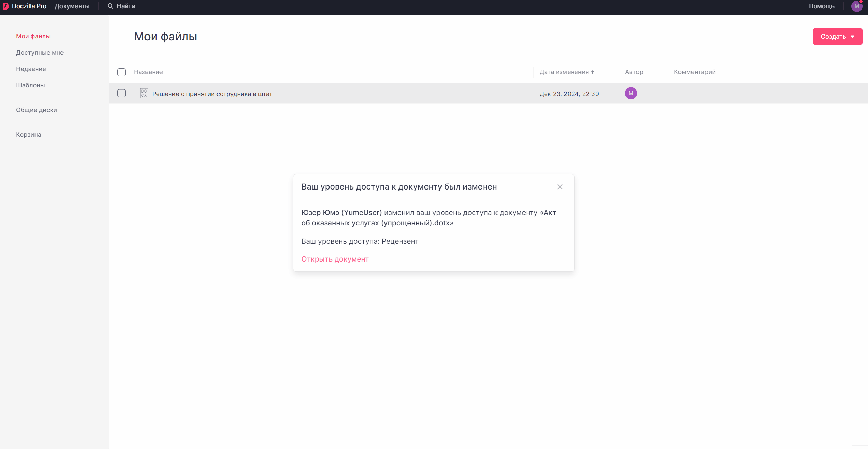Screen dimensions: 868x449
Task: Sort by Дата изменения column header
Action: (564, 72)
